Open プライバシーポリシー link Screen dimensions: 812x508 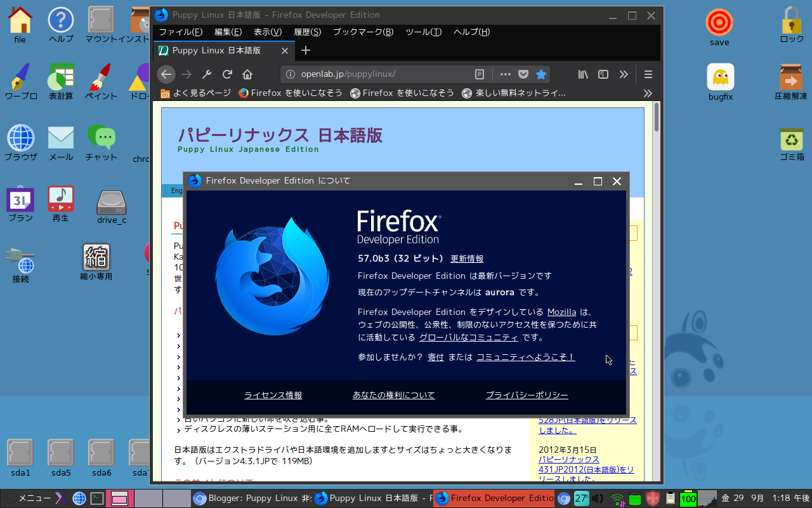pos(527,395)
